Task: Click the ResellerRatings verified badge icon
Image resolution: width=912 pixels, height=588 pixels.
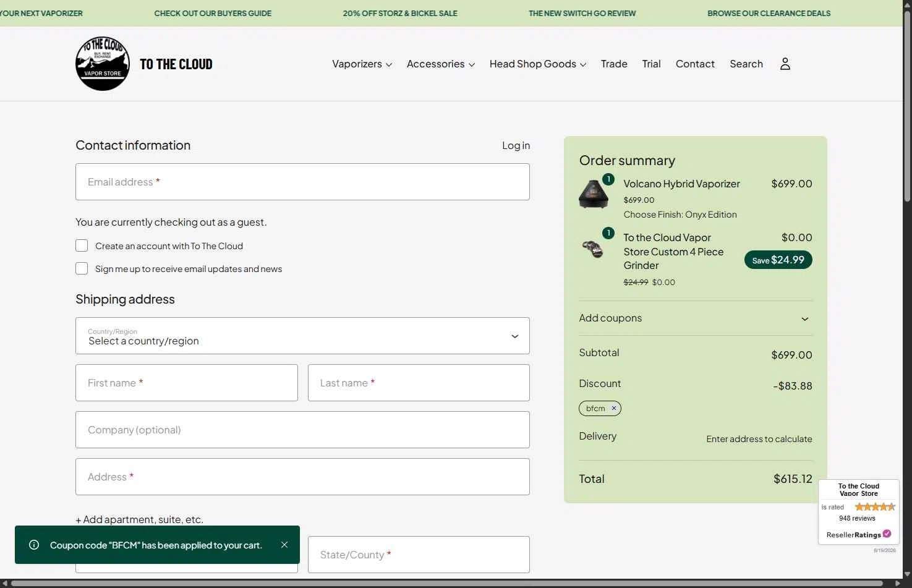Action: [887, 534]
